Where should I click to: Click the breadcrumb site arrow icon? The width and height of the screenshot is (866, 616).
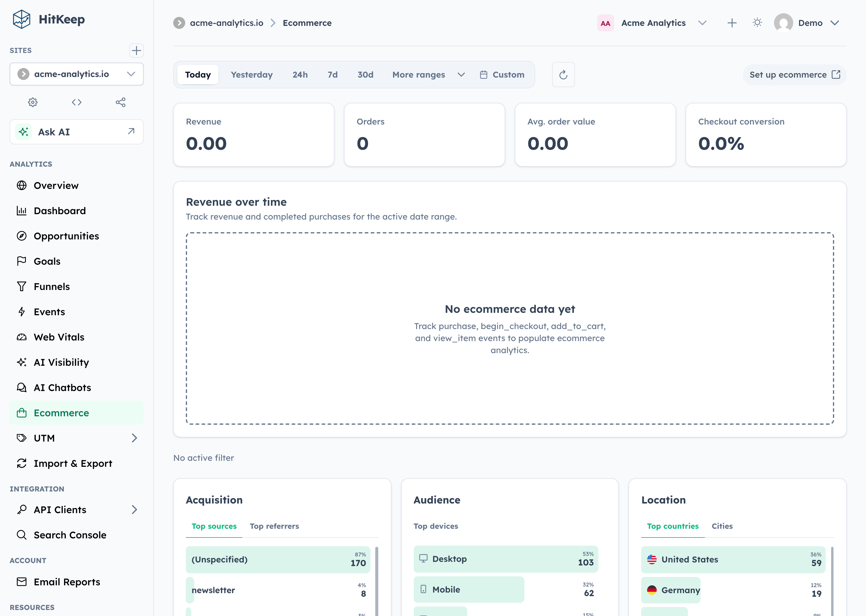179,23
